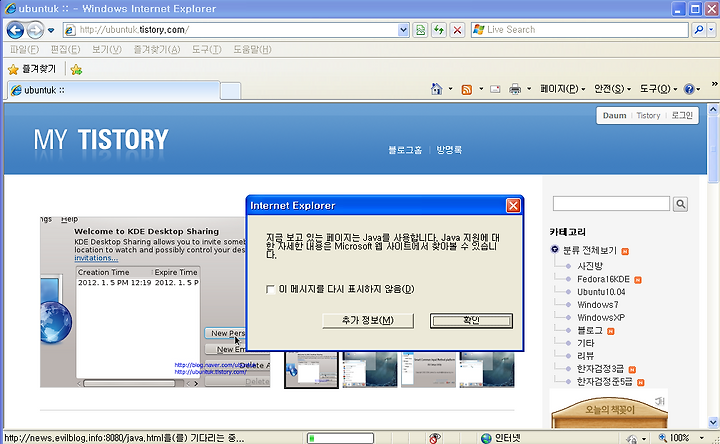Click the RSS feeds icon
Screen dimensions: 720x444
[x=467, y=90]
